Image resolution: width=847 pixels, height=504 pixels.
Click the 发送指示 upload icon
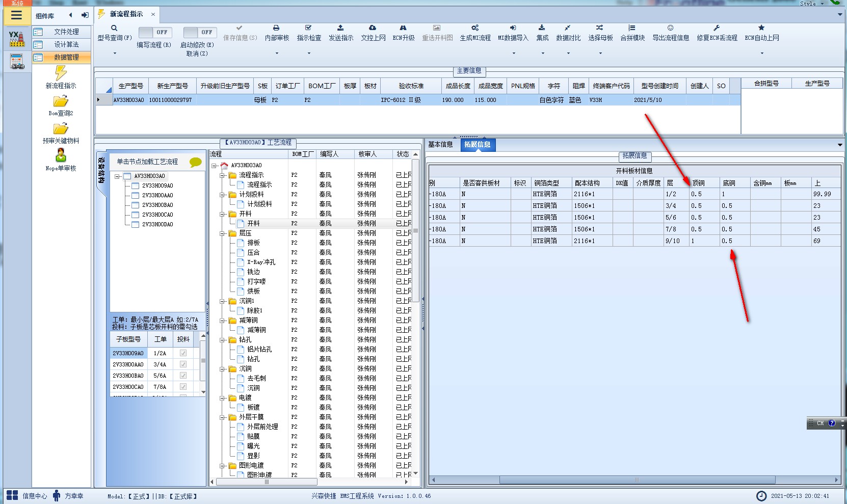coord(340,28)
